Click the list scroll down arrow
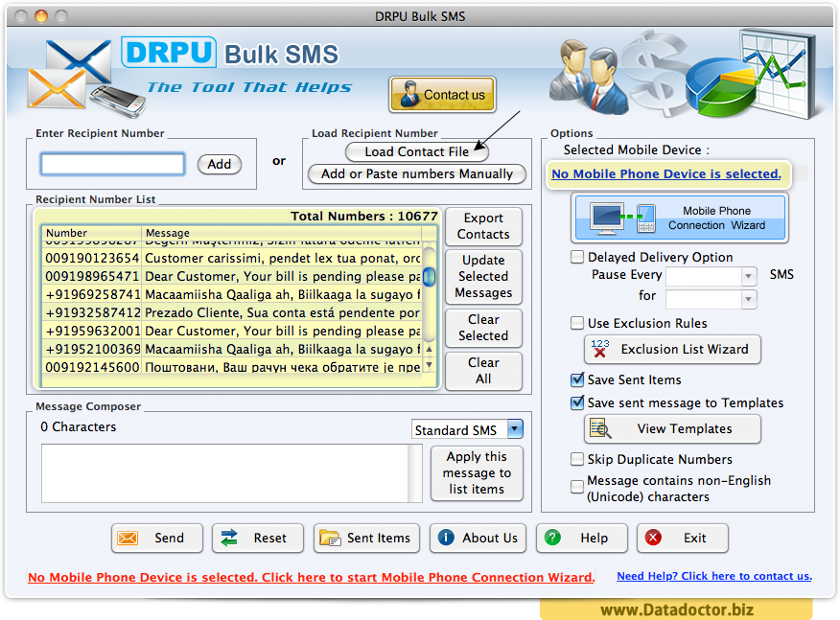 coord(429,365)
